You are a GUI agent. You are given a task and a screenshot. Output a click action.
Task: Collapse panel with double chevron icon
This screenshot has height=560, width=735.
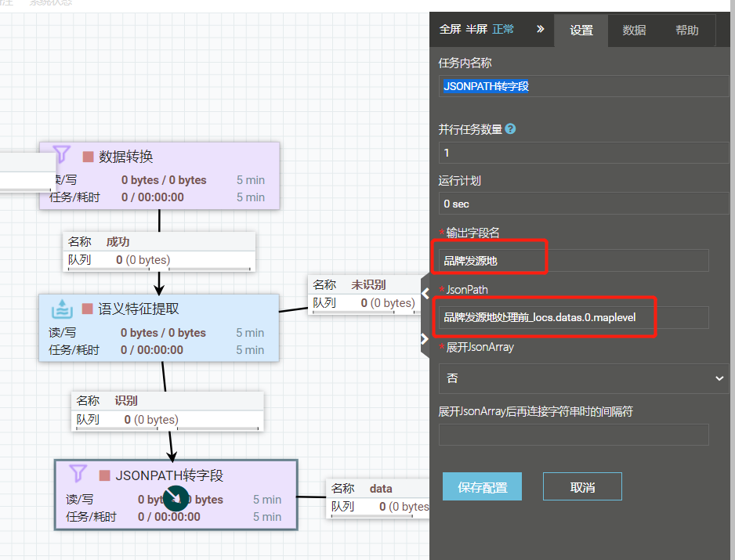540,29
